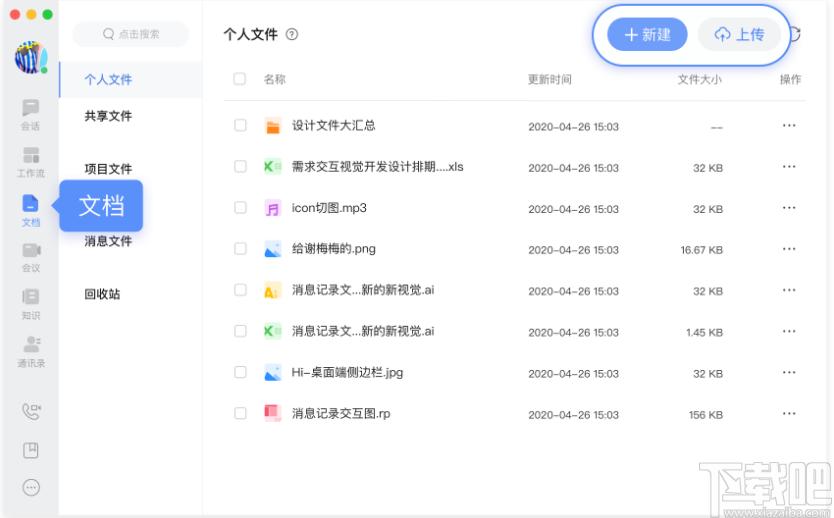Image resolution: width=834 pixels, height=518 pixels.
Task: Check the box for Hi-桌面端侧边栏.jpg
Action: [x=240, y=372]
